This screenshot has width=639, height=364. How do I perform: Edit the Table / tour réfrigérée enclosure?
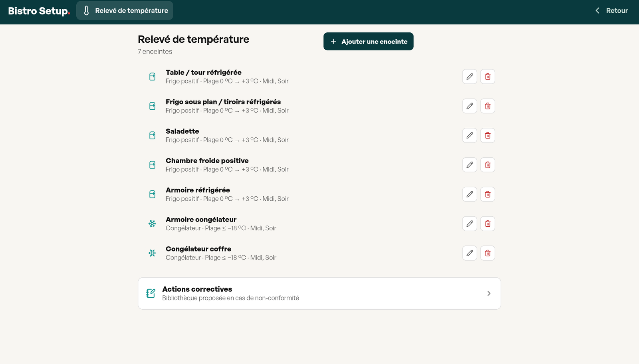470,77
